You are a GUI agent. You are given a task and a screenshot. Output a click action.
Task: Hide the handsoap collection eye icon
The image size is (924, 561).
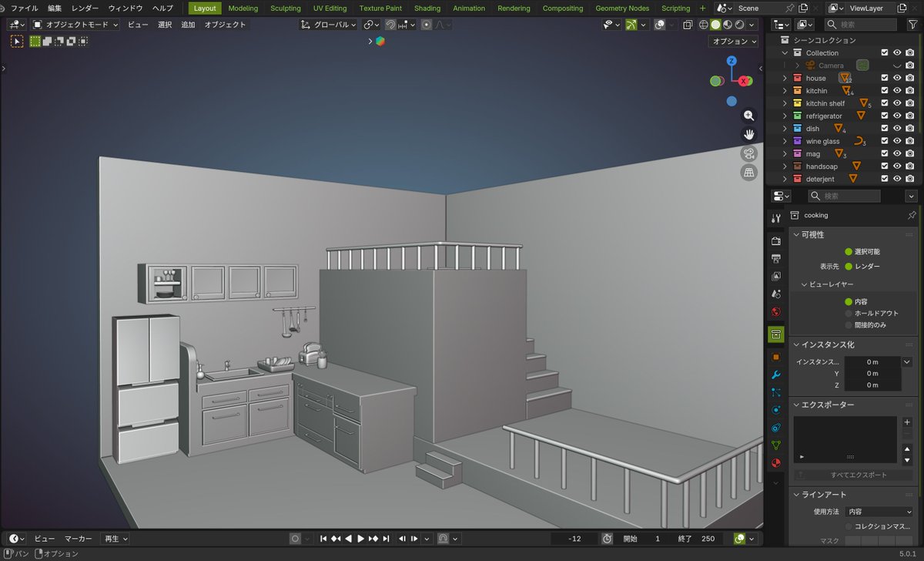coord(897,166)
